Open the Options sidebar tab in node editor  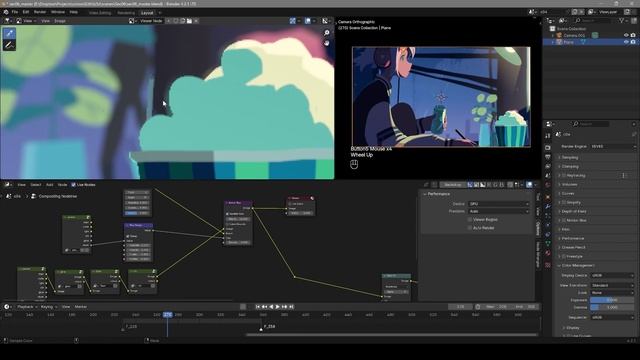[538, 229]
